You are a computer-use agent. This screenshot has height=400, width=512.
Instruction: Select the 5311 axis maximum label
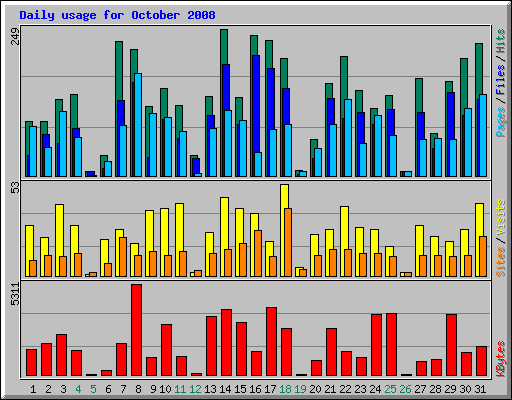15,294
